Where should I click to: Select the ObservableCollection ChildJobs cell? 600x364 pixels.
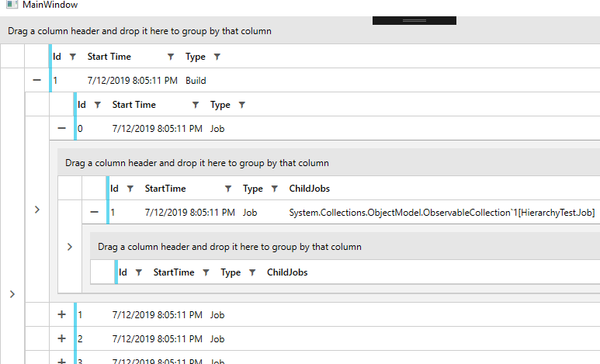[431, 212]
